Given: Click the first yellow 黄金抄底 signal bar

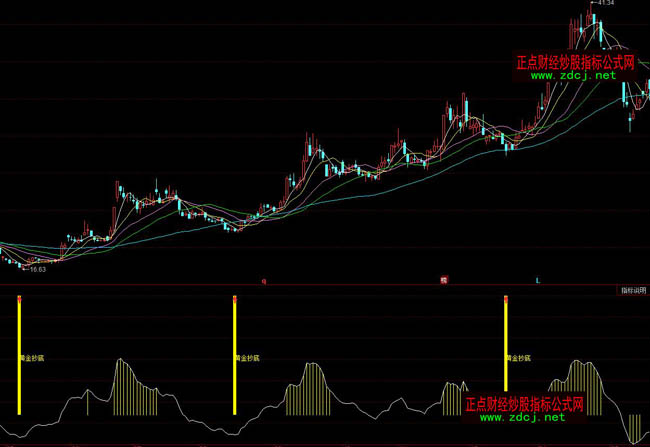Looking at the screenshot, I should pos(19,380).
